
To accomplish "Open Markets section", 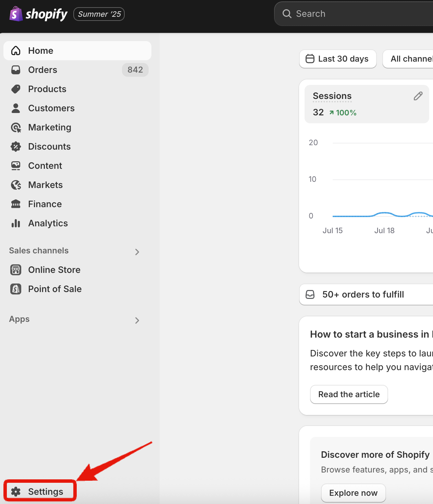I will click(45, 185).
